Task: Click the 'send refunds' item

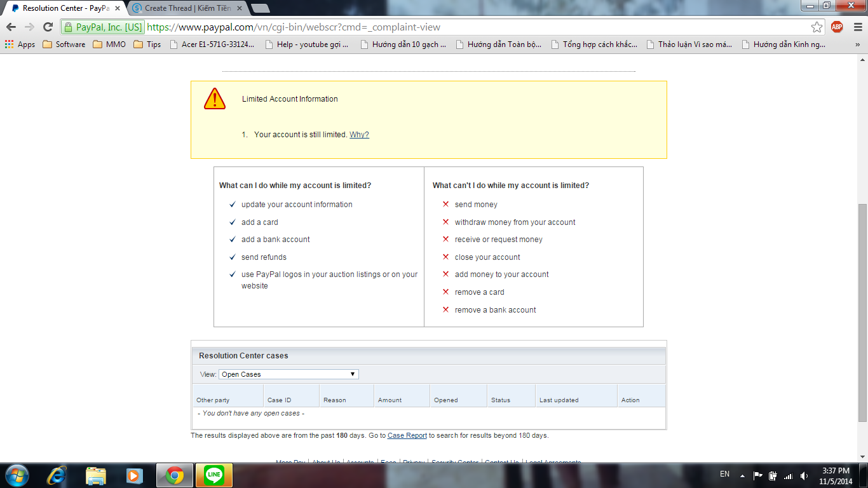Action: point(264,257)
